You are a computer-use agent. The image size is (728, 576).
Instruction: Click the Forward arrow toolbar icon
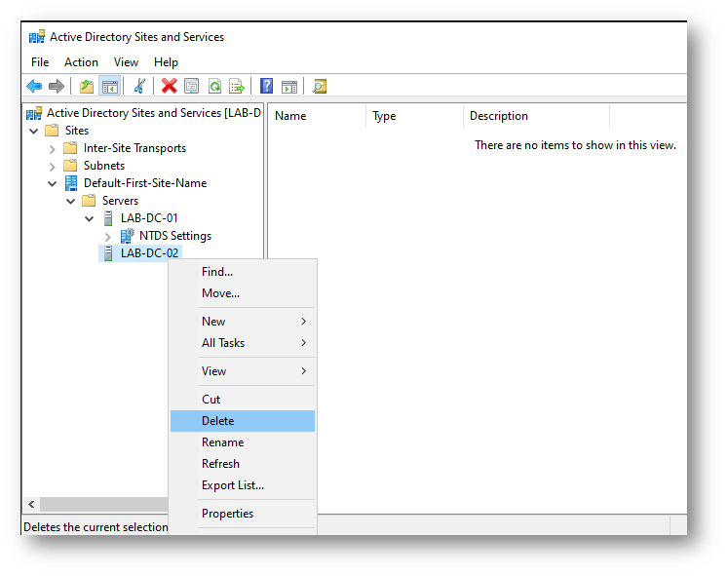click(x=57, y=86)
